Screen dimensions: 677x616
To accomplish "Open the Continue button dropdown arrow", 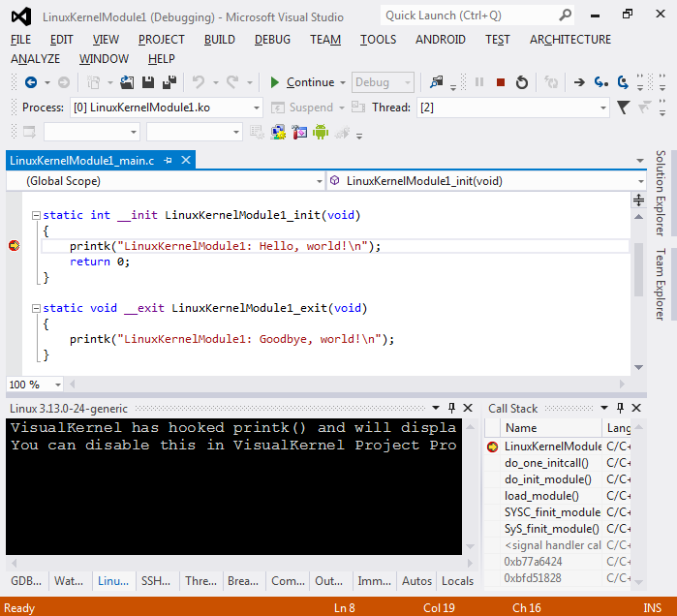I will click(x=343, y=82).
